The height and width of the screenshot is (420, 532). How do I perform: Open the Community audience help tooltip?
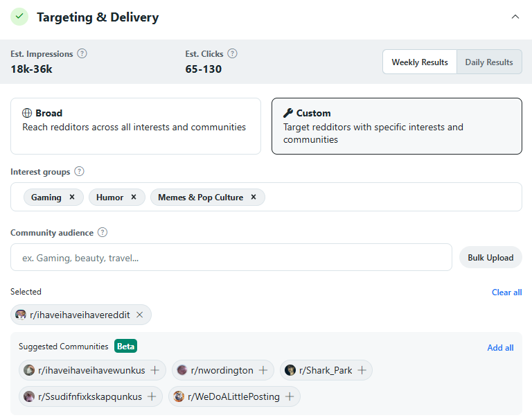[103, 232]
